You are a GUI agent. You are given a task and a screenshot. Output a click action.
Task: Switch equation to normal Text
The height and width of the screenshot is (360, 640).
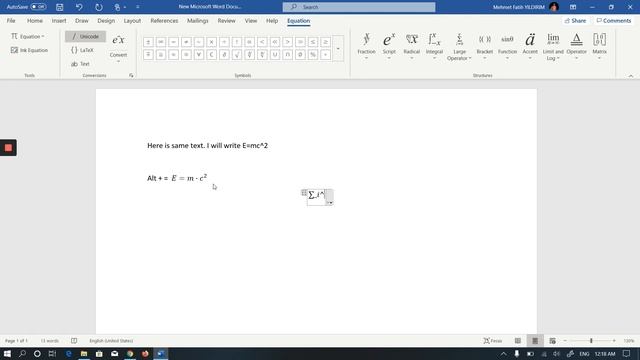coord(80,64)
